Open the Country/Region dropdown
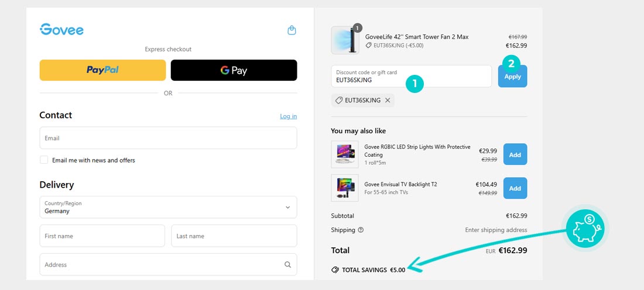Image resolution: width=644 pixels, height=290 pixels. pyautogui.click(x=168, y=207)
